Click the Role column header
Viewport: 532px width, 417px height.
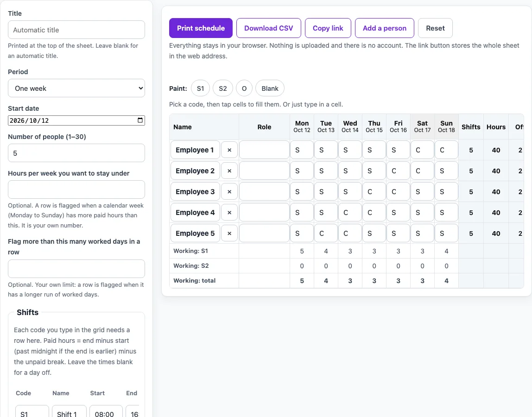(264, 127)
